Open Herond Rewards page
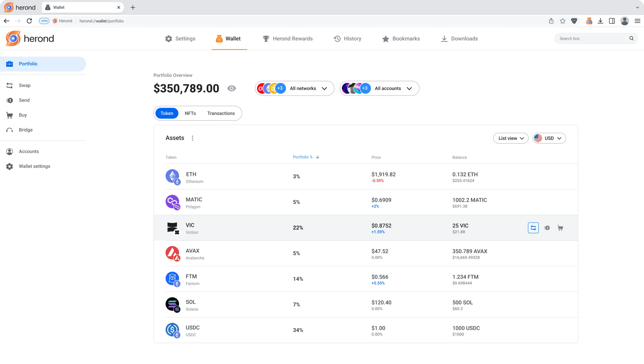This screenshot has height=364, width=644. pos(288,38)
